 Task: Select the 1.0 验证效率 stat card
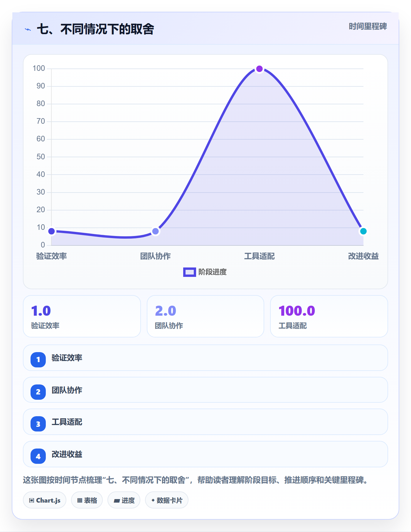pyautogui.click(x=82, y=316)
